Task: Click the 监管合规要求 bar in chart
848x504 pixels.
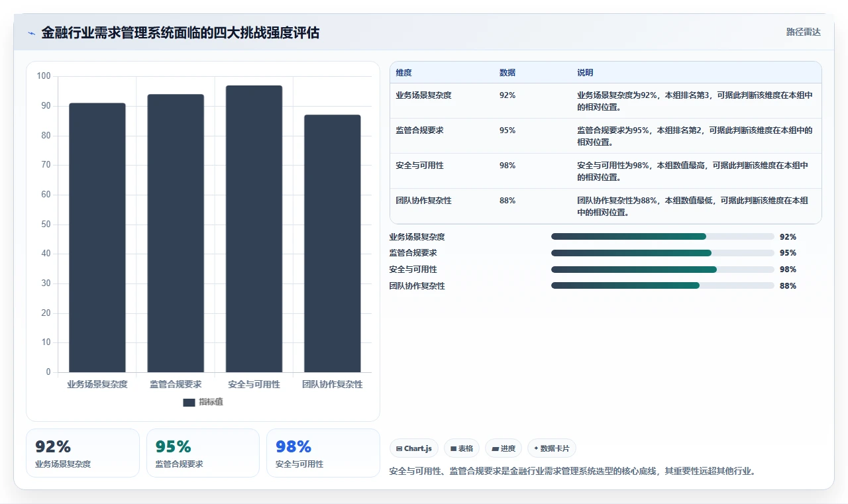Action: [x=176, y=233]
